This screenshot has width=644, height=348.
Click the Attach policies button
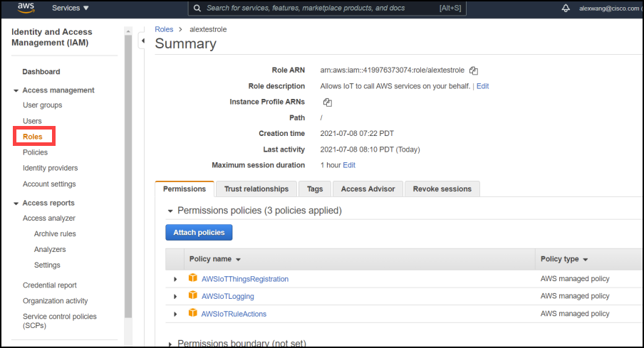tap(199, 232)
